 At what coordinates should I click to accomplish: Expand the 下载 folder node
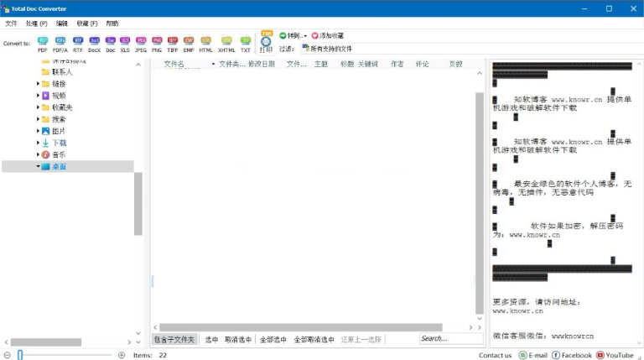point(38,143)
